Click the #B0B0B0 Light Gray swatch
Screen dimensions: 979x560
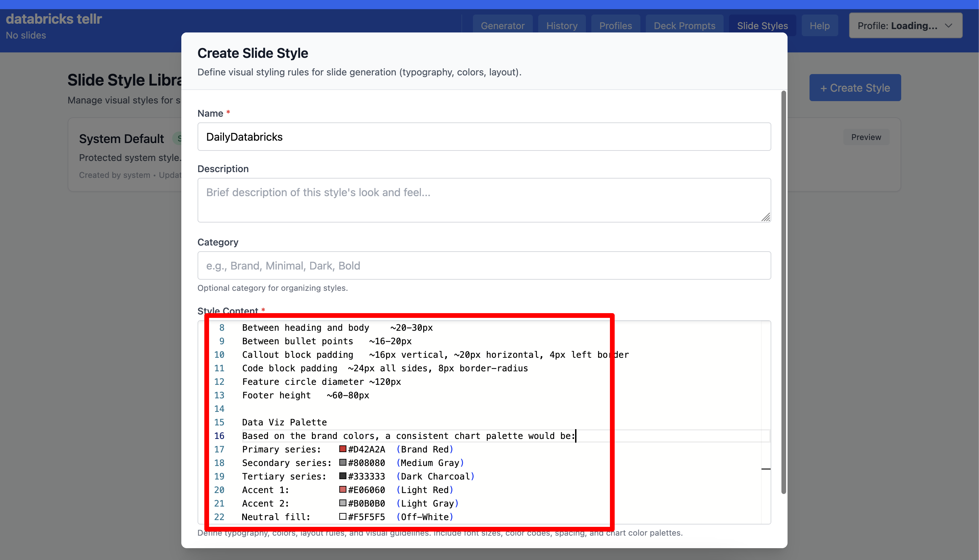(342, 503)
